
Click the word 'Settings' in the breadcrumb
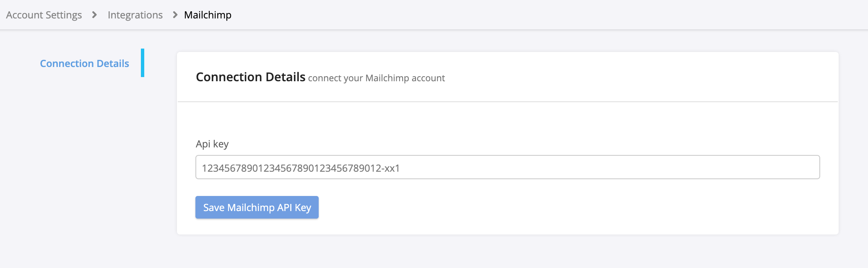[x=63, y=15]
